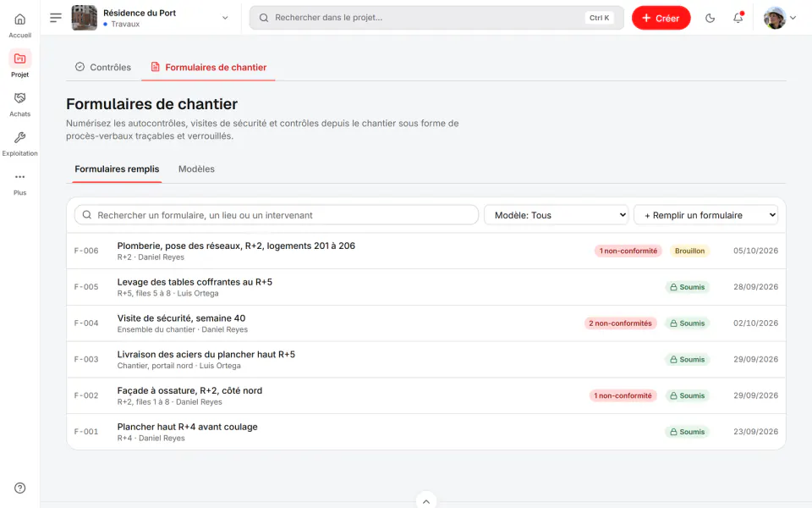Image resolution: width=812 pixels, height=508 pixels.
Task: Open the help question mark icon
Action: [x=19, y=488]
